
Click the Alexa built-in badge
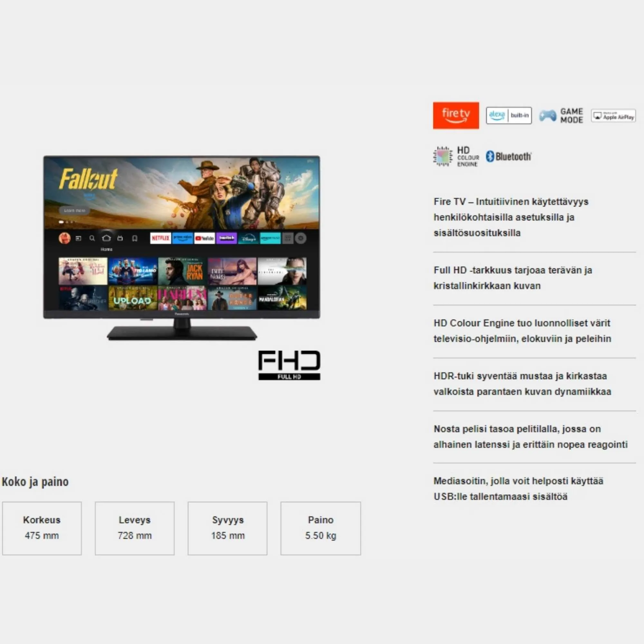[x=509, y=115]
